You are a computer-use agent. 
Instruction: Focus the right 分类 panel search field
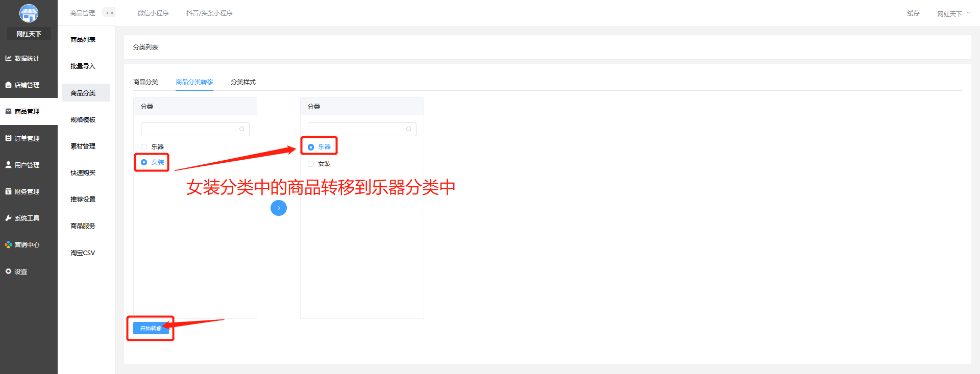[362, 129]
